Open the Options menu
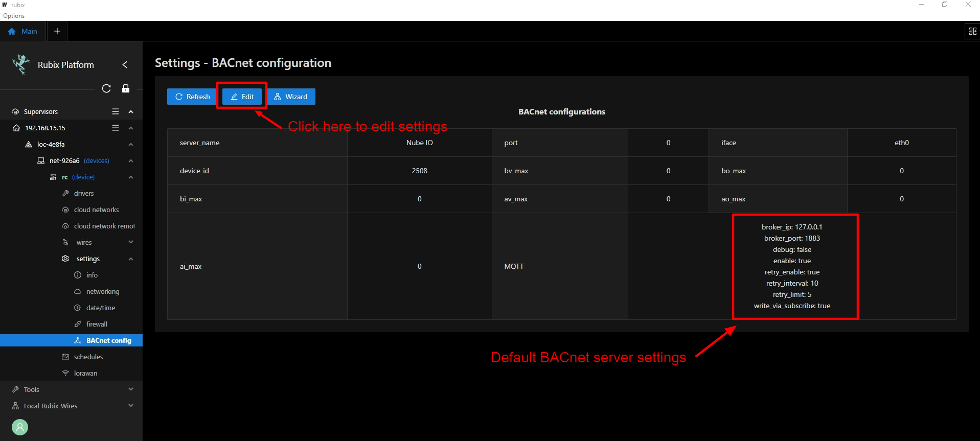Screen dimensions: 980x441 pos(14,16)
